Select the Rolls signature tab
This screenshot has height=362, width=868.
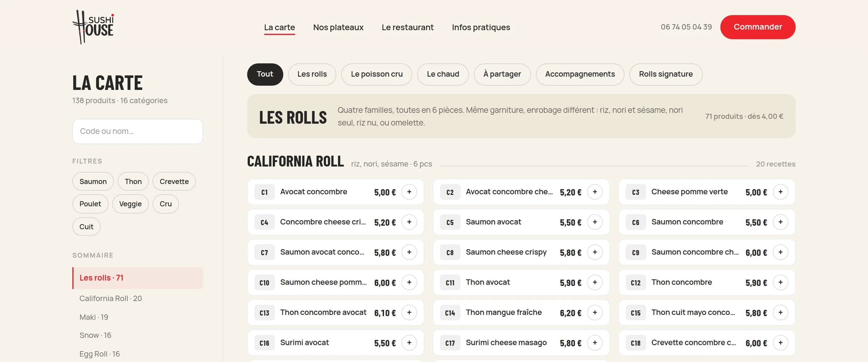coord(666,74)
